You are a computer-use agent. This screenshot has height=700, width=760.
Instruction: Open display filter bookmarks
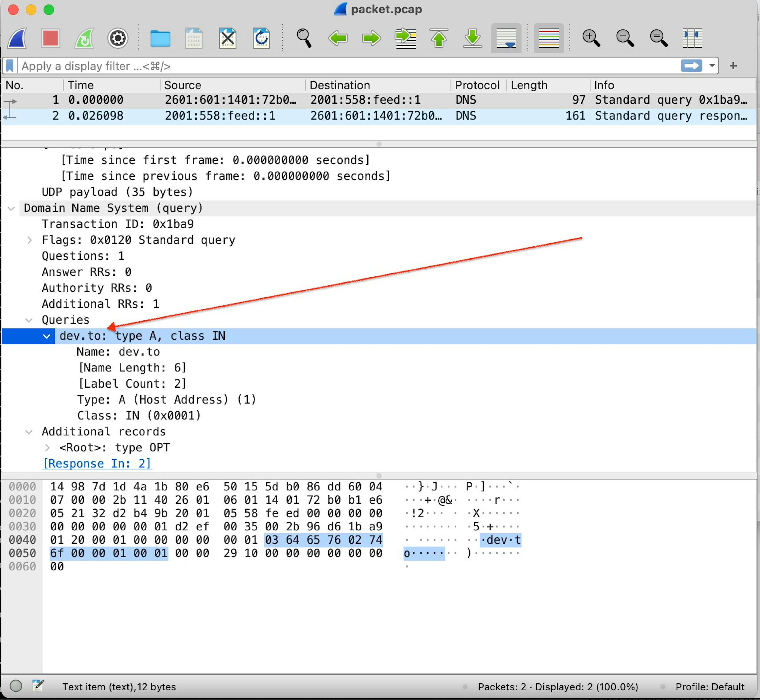point(10,66)
